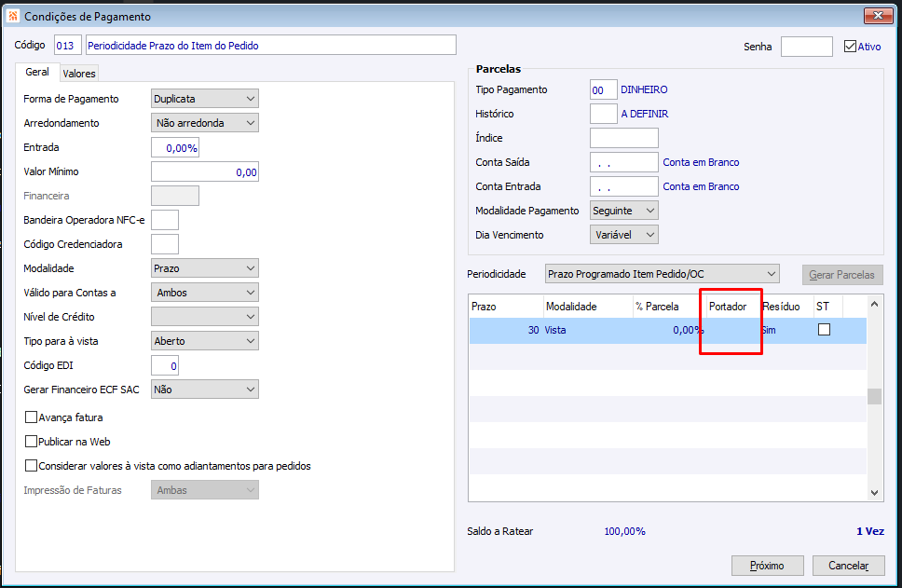This screenshot has height=588, width=902.
Task: Click the Senha input field
Action: point(807,47)
